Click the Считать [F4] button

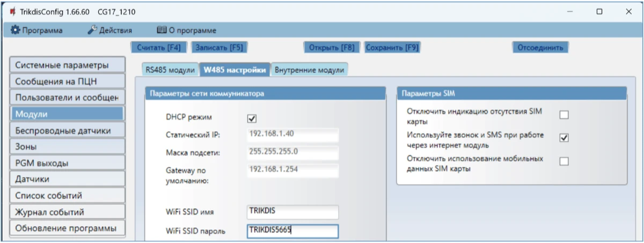tap(159, 47)
